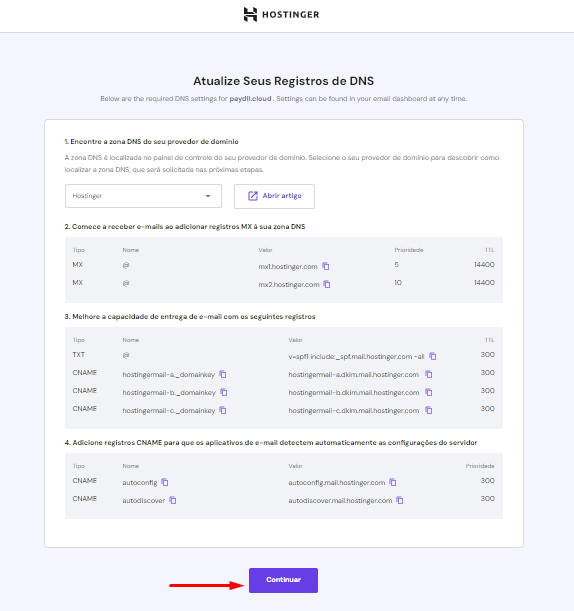Copy the mx2.hostinger.com value
The image size is (574, 611).
coord(327,284)
